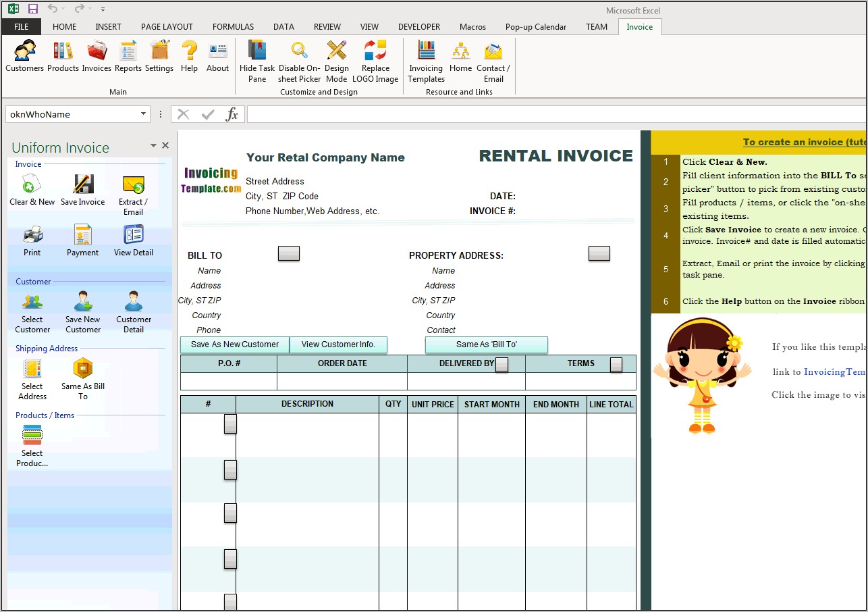
Task: Click the TERMS picker button
Action: (x=616, y=365)
